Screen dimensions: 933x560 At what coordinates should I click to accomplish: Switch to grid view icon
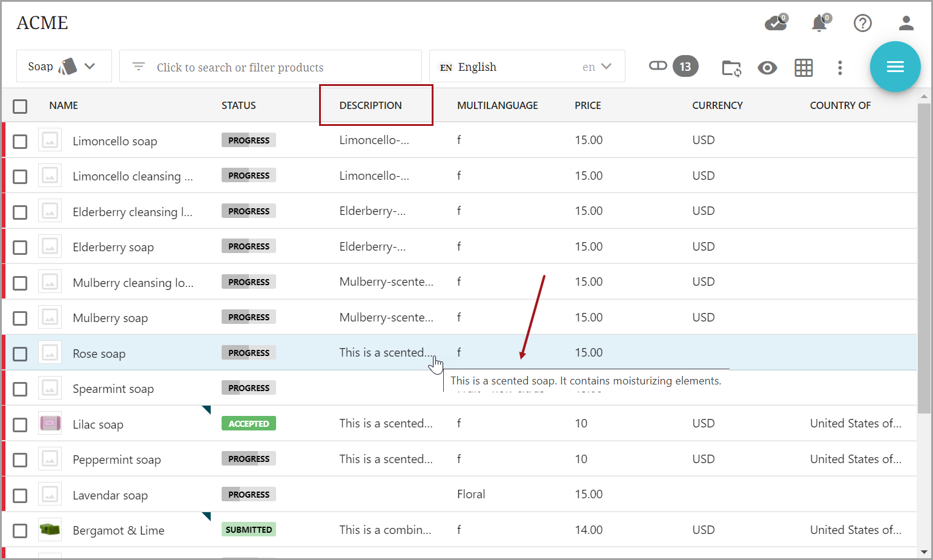(803, 68)
